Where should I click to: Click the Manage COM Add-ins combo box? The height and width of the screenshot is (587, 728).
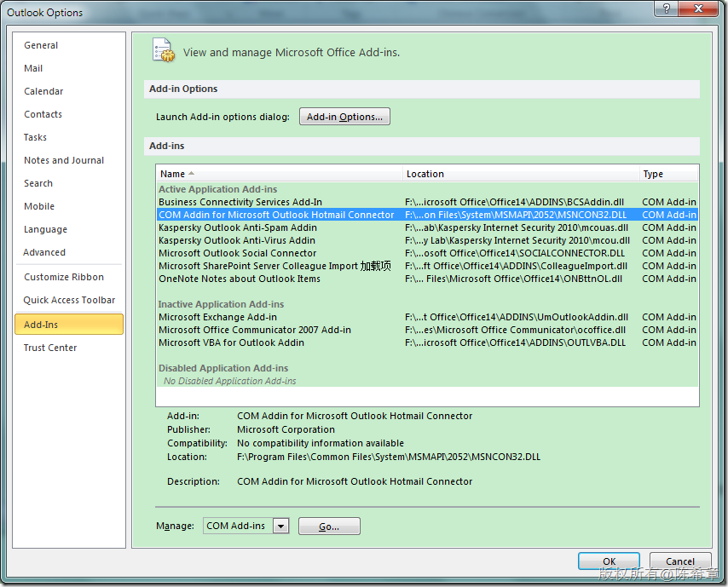tap(246, 526)
